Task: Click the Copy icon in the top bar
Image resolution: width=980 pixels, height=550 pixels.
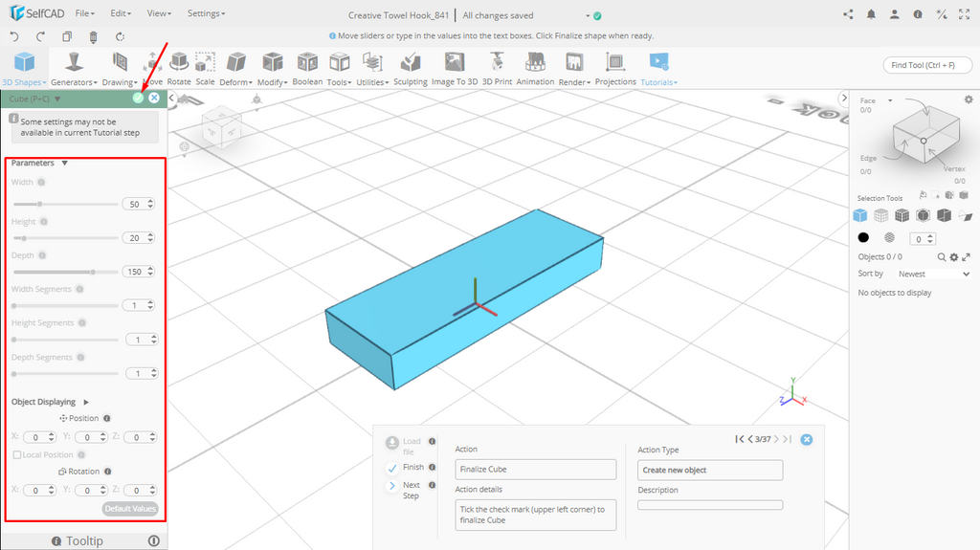Action: click(x=67, y=36)
